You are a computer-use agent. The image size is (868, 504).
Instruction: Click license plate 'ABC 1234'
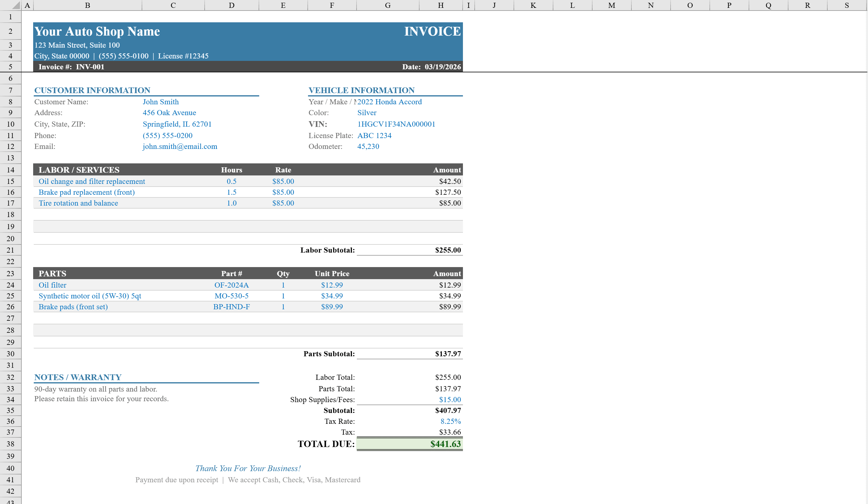(374, 135)
